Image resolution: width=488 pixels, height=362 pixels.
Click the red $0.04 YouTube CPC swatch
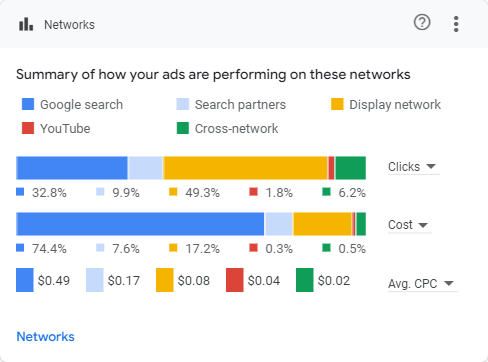[235, 280]
